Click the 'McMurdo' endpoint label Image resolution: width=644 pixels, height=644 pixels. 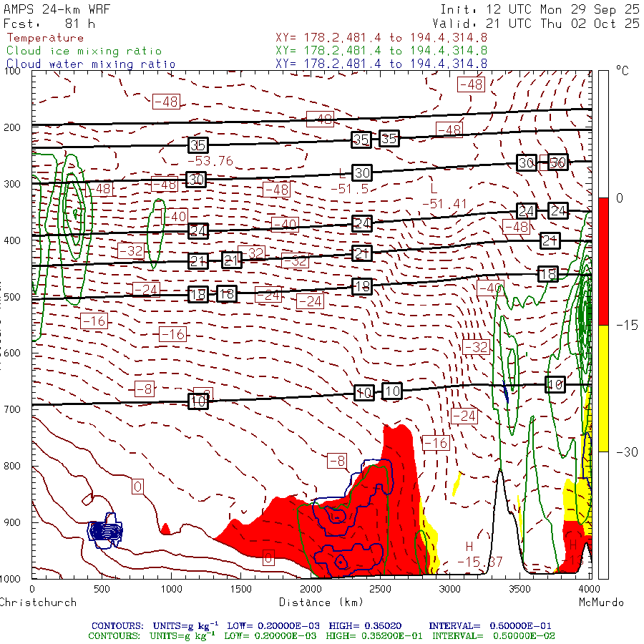601,602
